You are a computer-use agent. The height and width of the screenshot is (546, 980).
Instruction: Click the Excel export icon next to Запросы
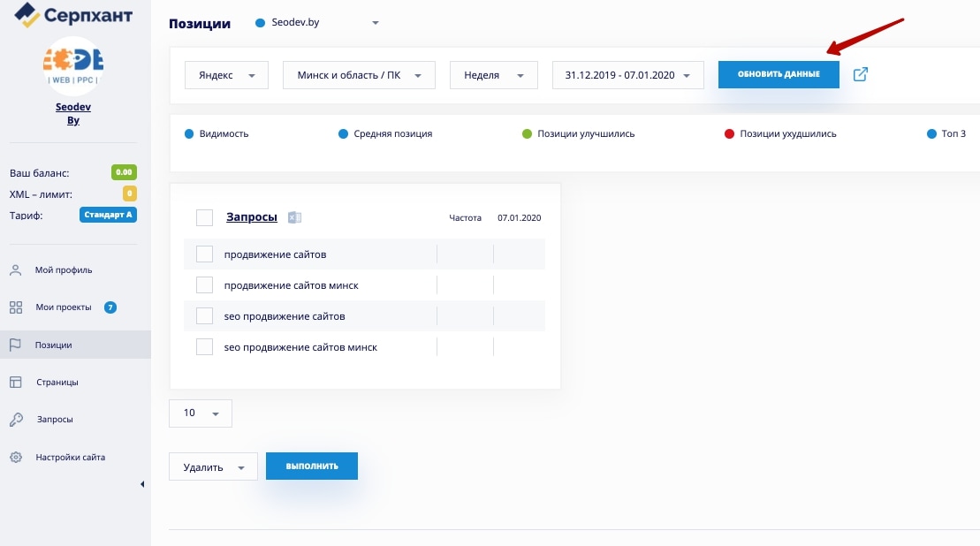point(295,217)
